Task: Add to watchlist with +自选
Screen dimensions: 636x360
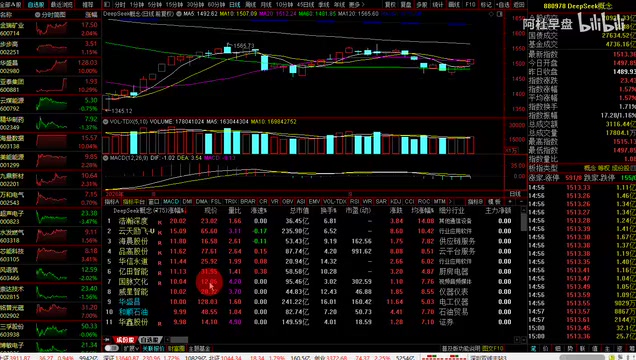Action: point(502,4)
